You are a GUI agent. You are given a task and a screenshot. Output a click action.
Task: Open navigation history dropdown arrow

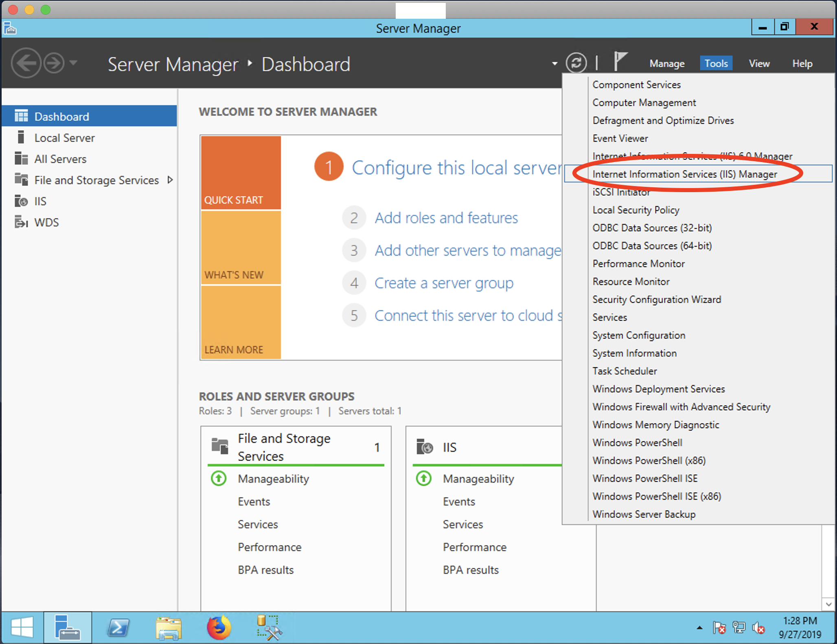pyautogui.click(x=74, y=63)
